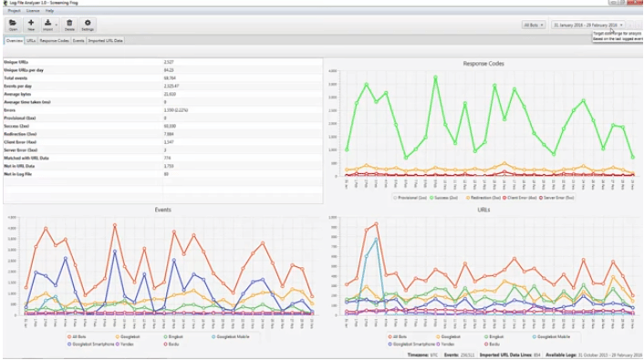Image resolution: width=644 pixels, height=360 pixels.
Task: Click the Unique URLs per day row
Action: tap(163, 70)
